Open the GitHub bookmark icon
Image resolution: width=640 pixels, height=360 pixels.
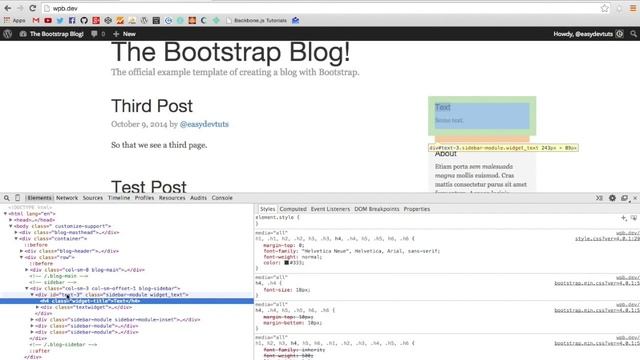click(84, 20)
